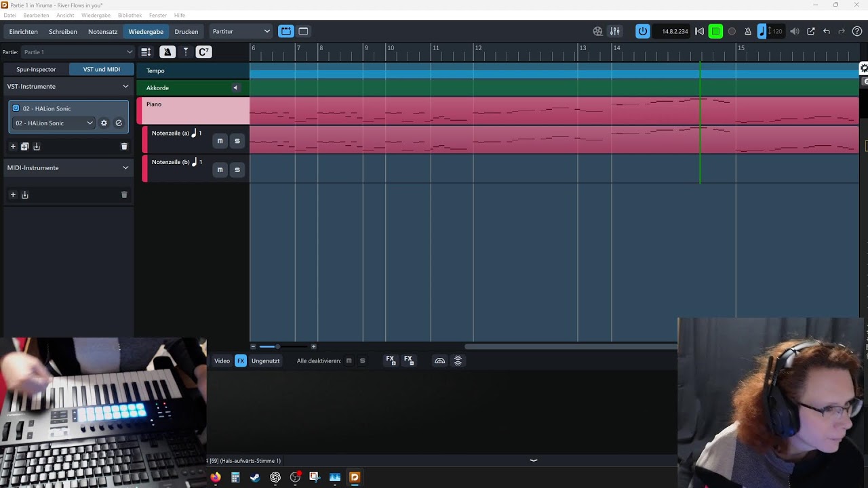
Task: Switch to Einrichten mode
Action: point(24,32)
